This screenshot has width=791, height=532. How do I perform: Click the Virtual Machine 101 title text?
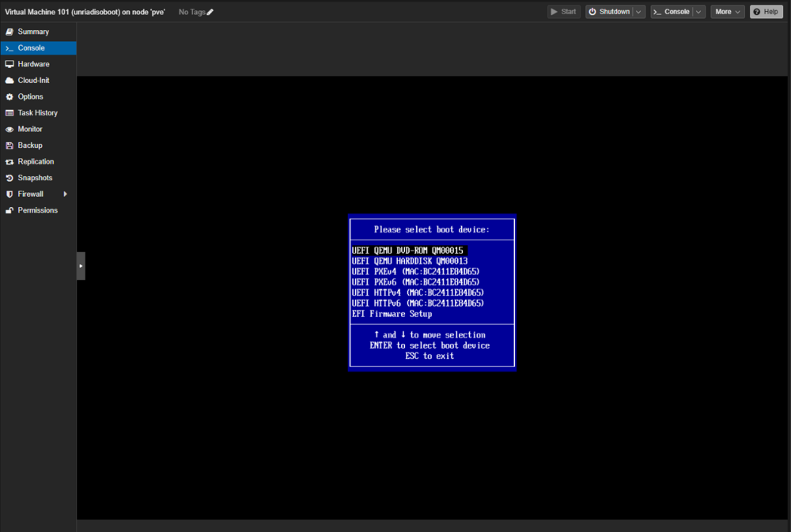[x=85, y=12]
